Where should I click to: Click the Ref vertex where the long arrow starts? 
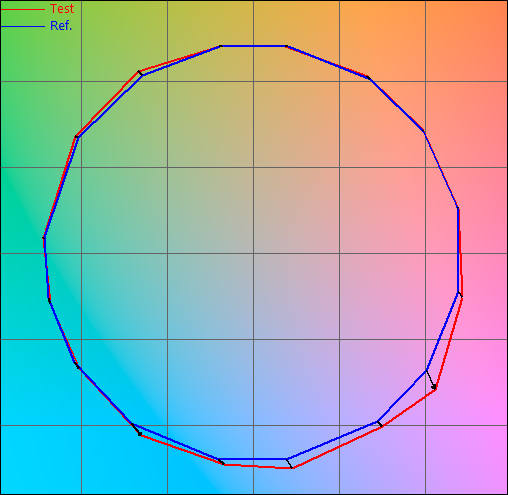point(426,370)
